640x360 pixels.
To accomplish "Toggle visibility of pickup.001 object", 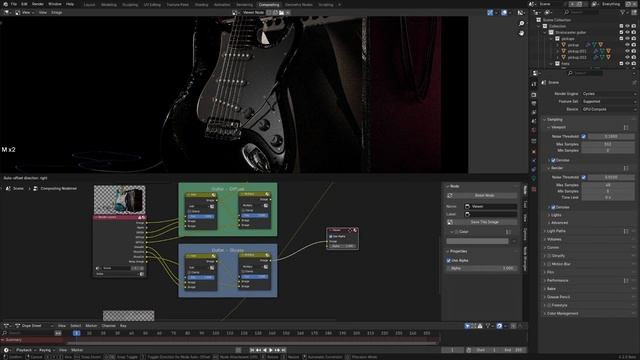I will (627, 51).
